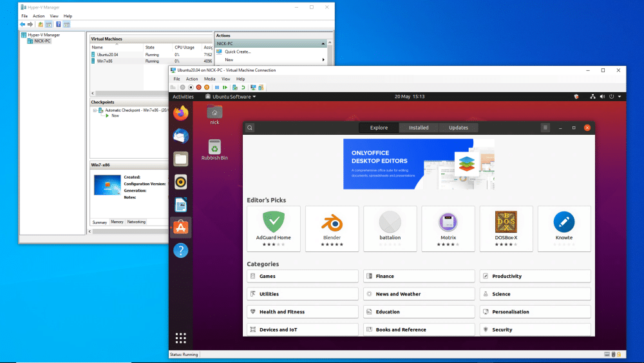The width and height of the screenshot is (644, 363).
Task: Switch to the Memory tab for Win7-x86
Action: click(117, 222)
